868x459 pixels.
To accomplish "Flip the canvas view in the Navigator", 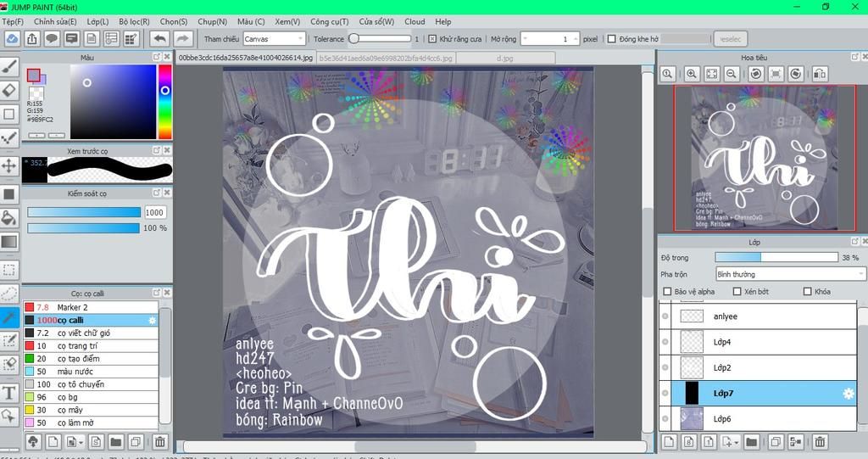I will coord(820,74).
